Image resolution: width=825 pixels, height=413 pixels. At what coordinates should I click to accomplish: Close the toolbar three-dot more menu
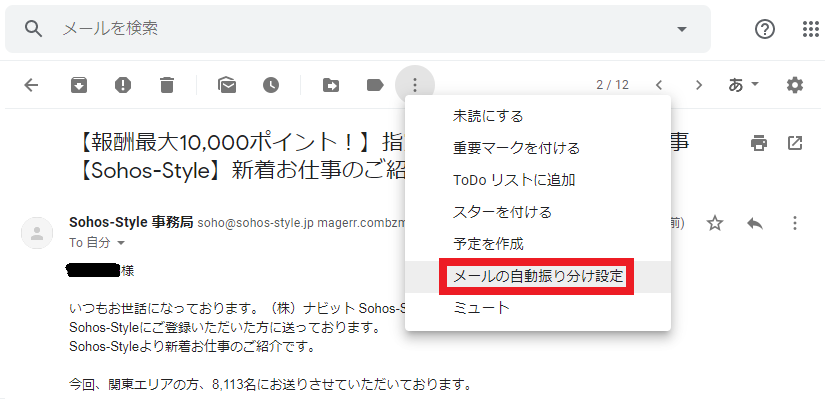point(415,85)
